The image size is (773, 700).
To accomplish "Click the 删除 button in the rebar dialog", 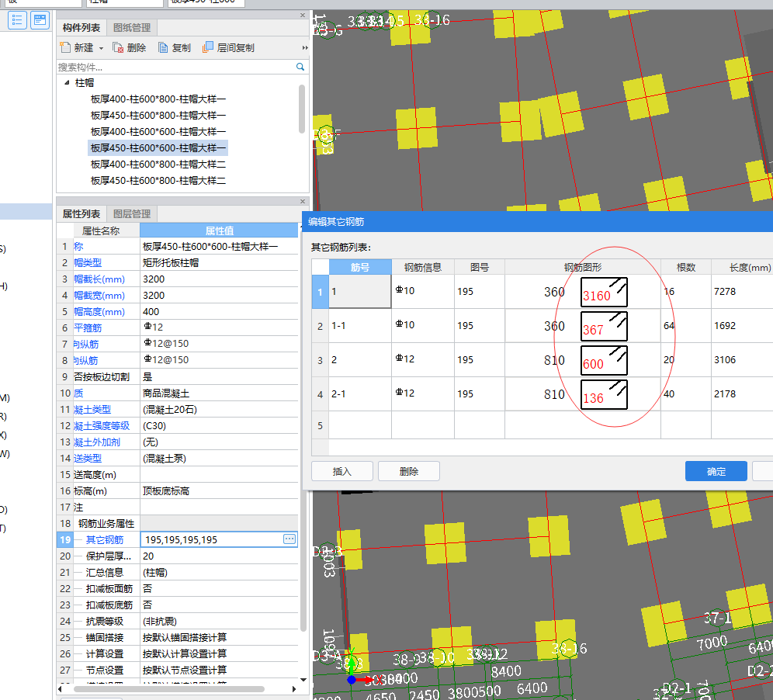I will click(409, 471).
